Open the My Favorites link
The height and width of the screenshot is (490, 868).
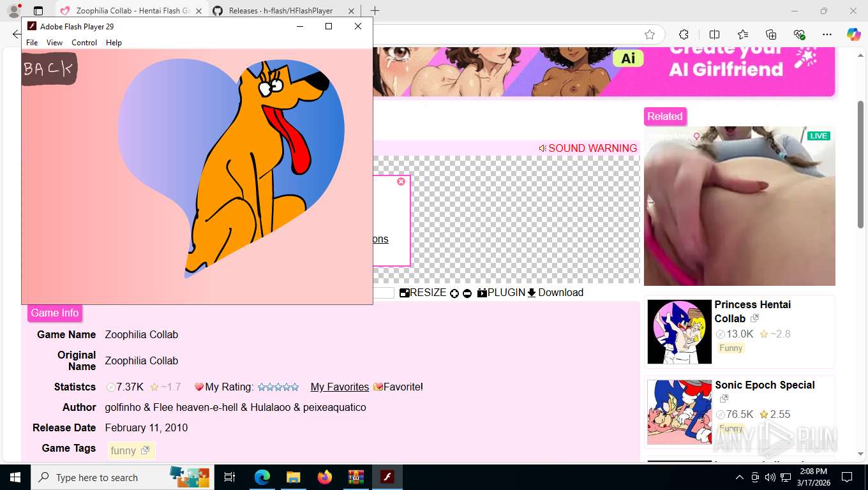click(340, 387)
